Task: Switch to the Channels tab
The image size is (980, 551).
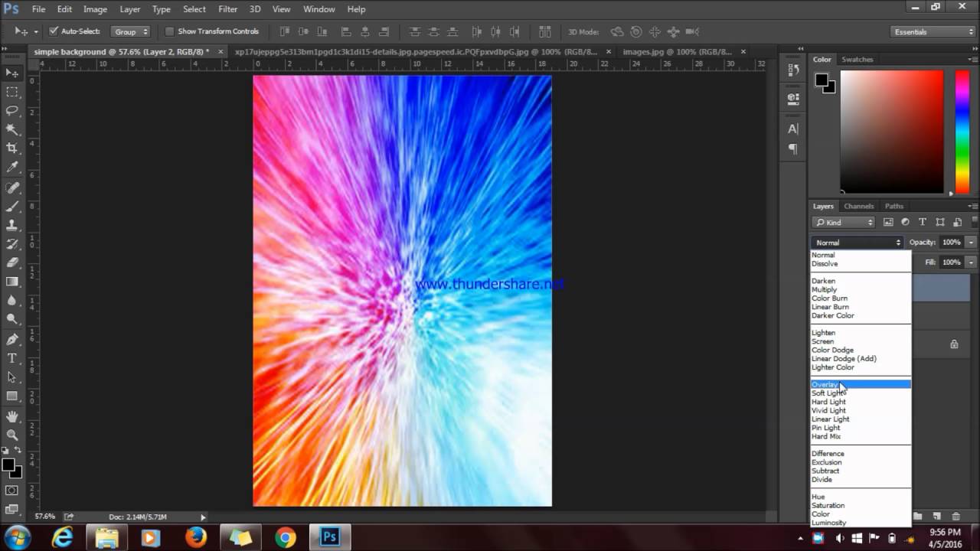Action: pyautogui.click(x=858, y=206)
